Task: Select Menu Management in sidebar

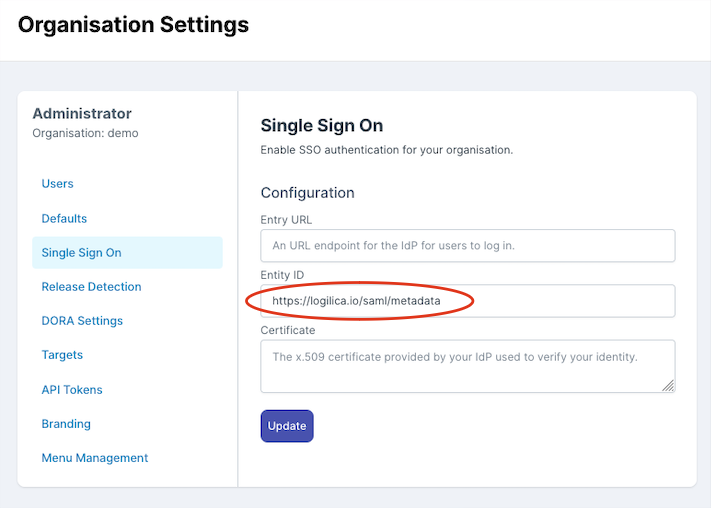Action: [x=94, y=458]
